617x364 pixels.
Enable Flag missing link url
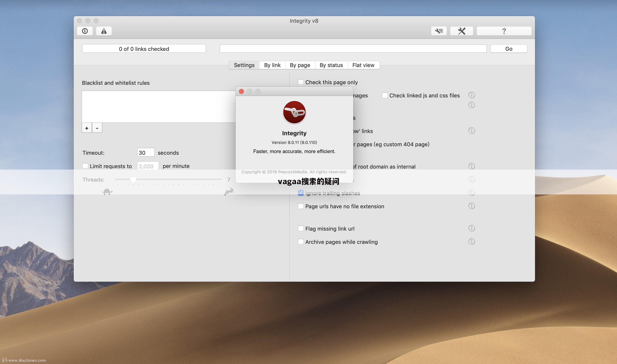tap(301, 228)
